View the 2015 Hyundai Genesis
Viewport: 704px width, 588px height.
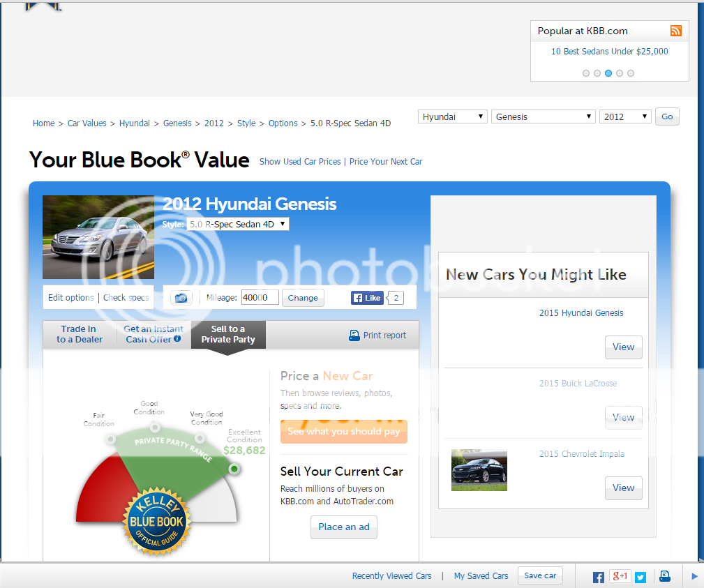point(624,347)
